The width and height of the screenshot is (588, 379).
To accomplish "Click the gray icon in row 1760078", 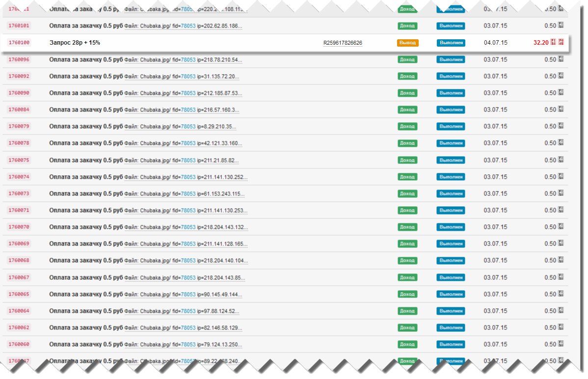I will (561, 143).
